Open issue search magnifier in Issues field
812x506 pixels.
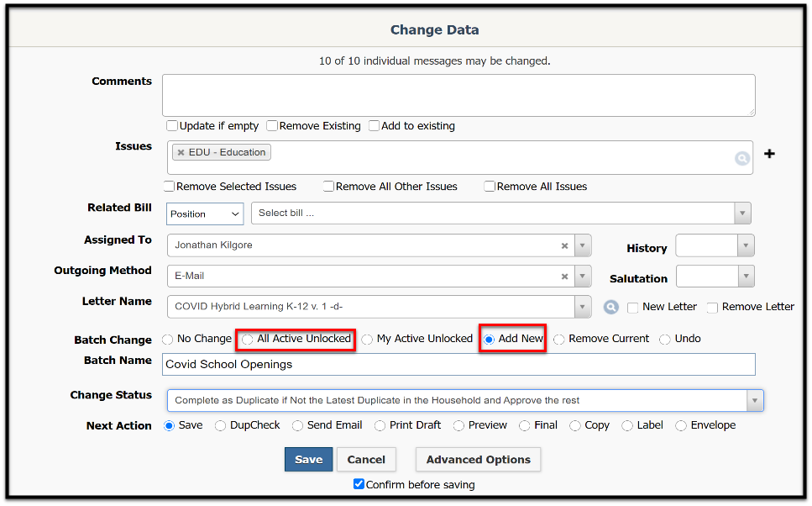click(x=742, y=158)
